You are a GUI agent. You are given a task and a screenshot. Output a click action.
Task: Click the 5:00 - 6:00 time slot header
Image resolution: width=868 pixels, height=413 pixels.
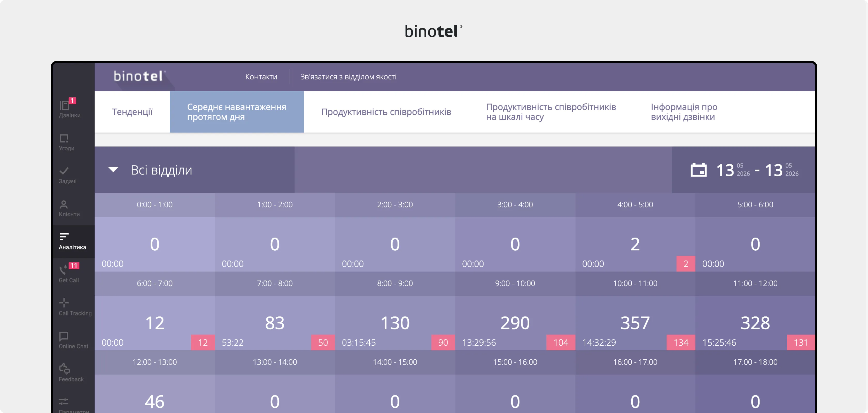coord(755,205)
